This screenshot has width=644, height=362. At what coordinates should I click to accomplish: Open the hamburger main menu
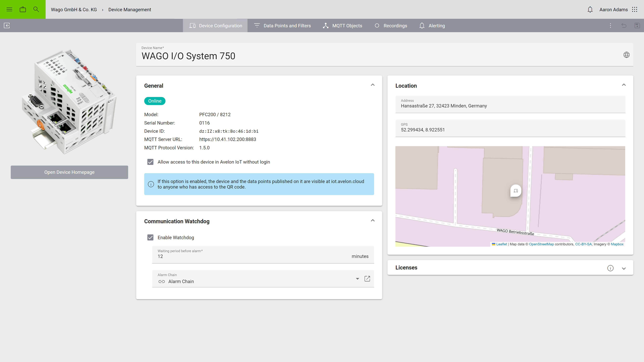(9, 10)
